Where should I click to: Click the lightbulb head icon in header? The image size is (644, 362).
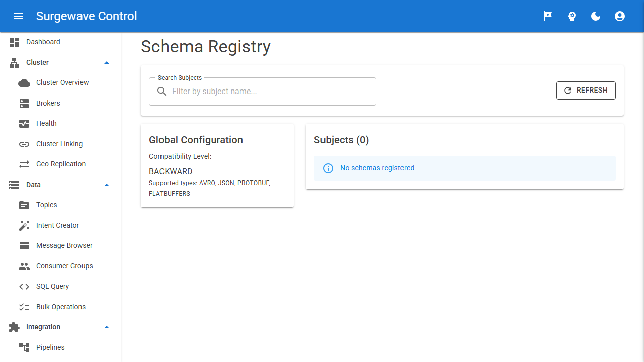pyautogui.click(x=572, y=16)
